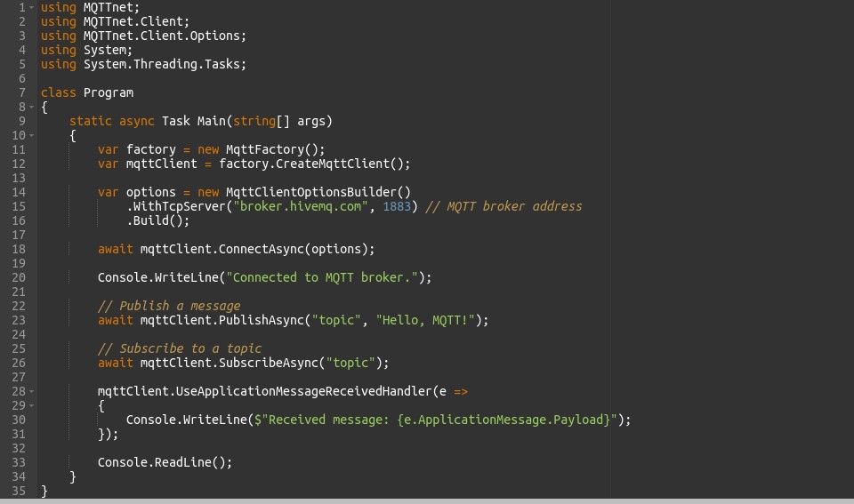Click "using System.Threading.Tasks;" line
The width and height of the screenshot is (854, 504).
pos(142,64)
